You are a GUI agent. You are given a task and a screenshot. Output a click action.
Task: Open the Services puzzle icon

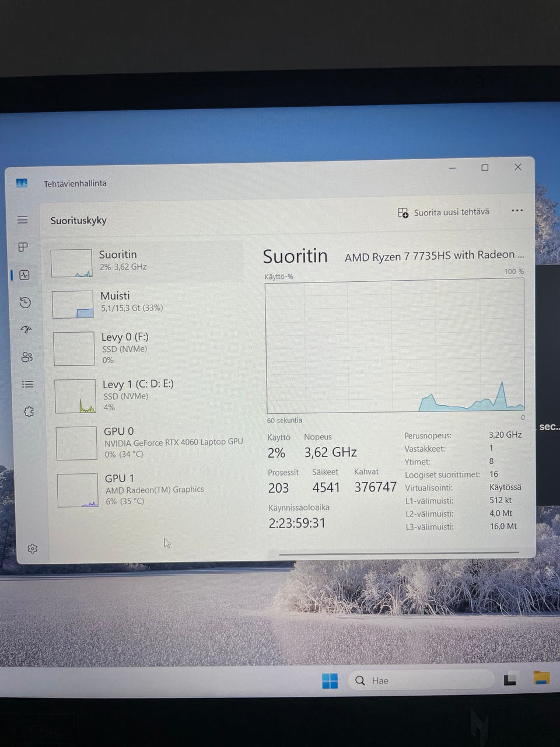pos(29,411)
